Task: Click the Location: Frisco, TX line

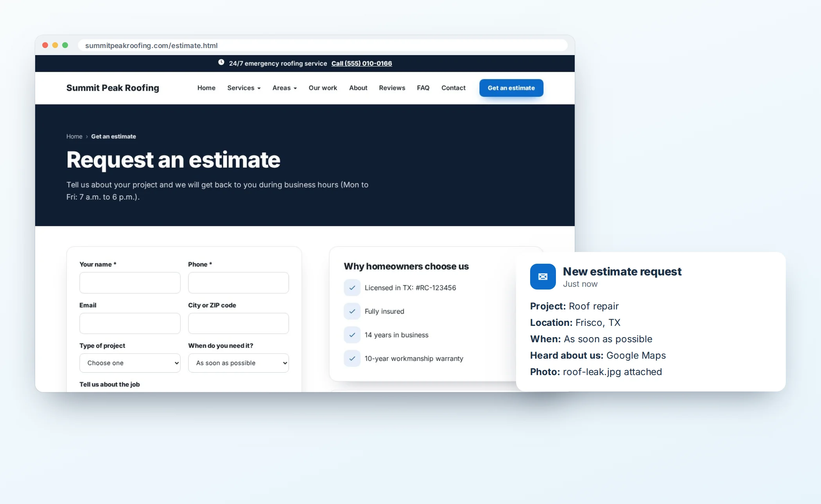Action: click(x=575, y=322)
